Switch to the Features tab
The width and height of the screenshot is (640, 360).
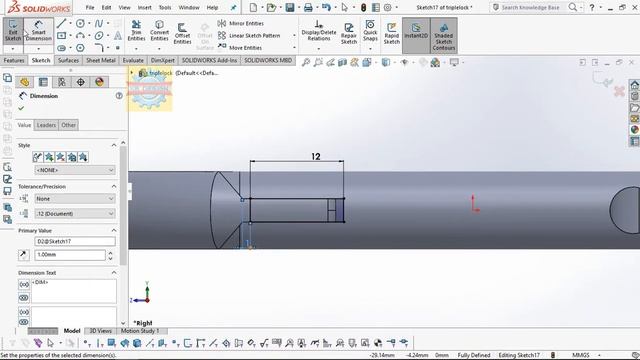click(14, 60)
